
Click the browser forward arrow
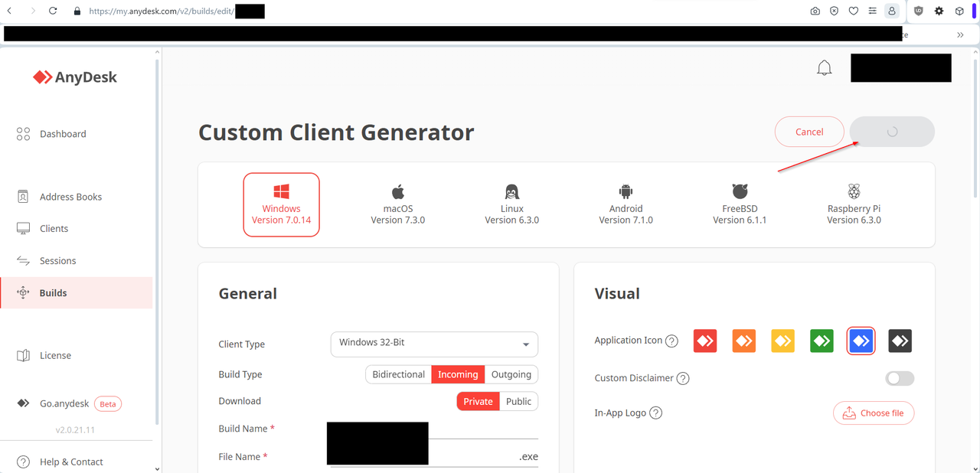click(x=33, y=11)
